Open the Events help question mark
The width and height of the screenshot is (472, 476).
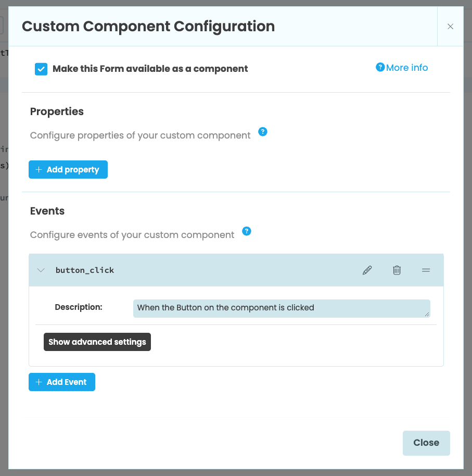[x=247, y=231]
